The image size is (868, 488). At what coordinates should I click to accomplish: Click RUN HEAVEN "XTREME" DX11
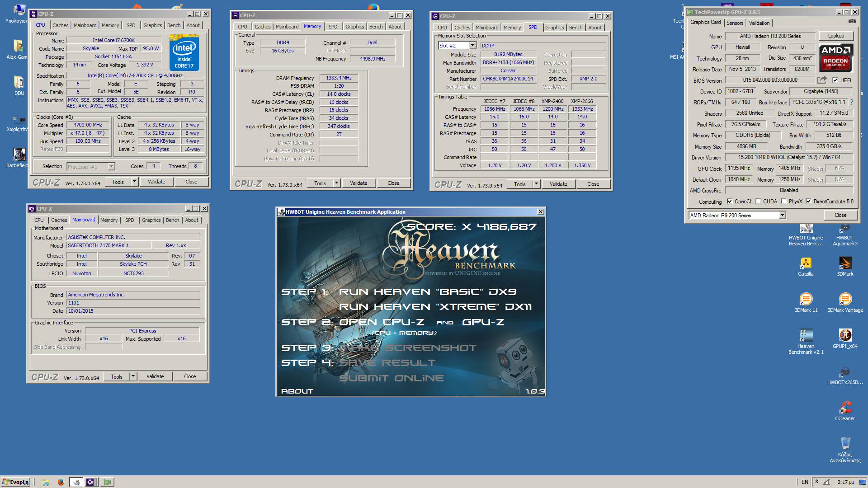coord(435,307)
